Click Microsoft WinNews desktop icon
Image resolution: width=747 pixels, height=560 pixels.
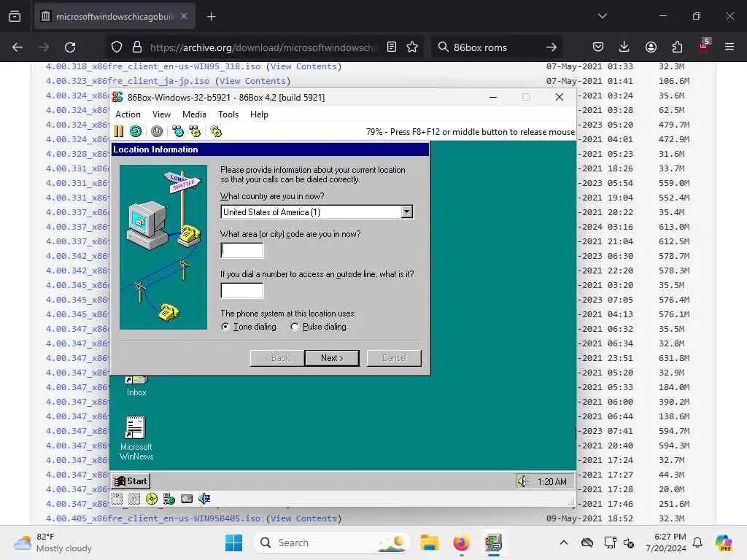[x=136, y=438]
